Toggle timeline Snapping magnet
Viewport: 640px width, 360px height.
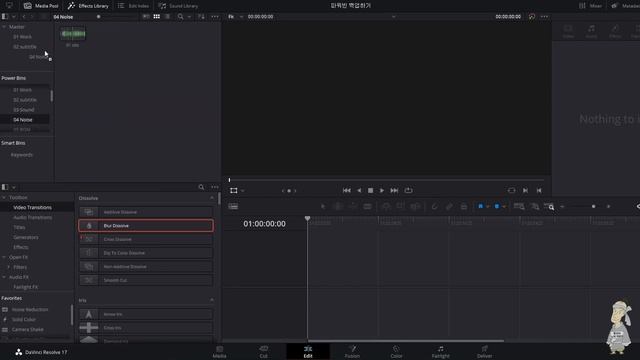434,207
